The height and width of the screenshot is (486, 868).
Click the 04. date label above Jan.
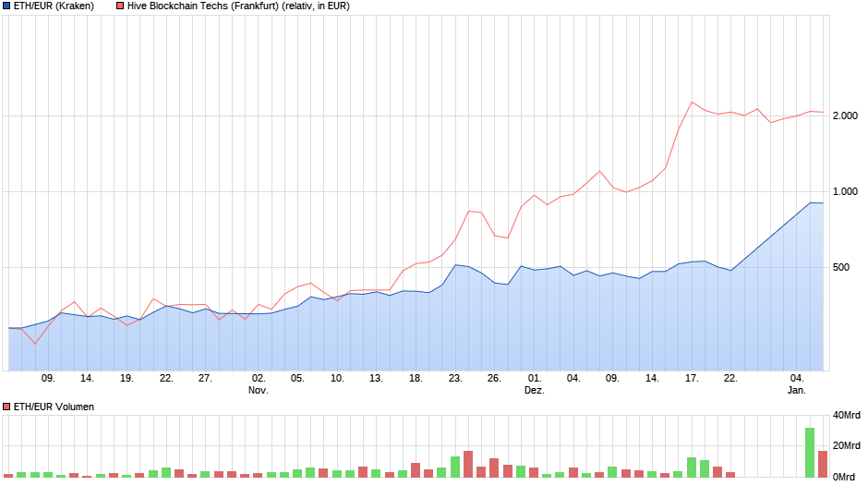[797, 378]
